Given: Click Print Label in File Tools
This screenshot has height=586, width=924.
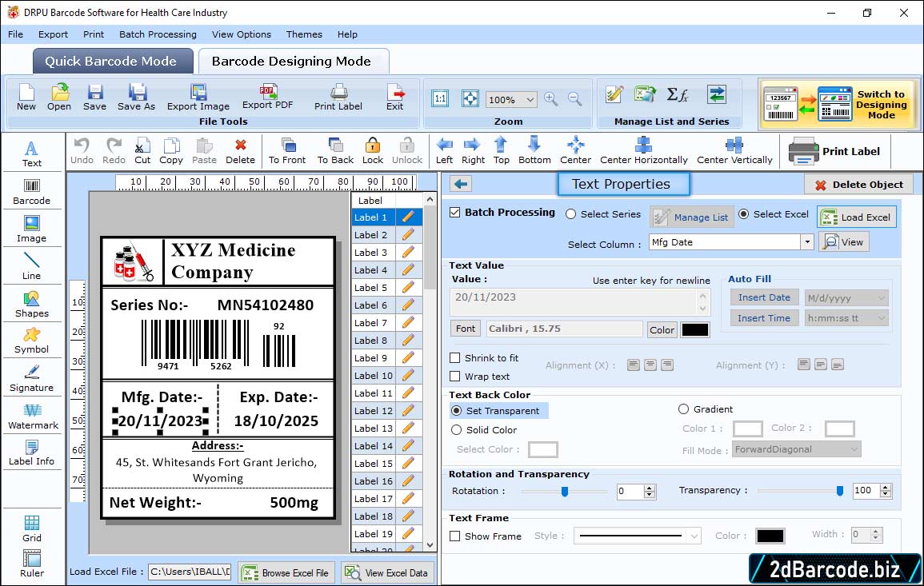Looking at the screenshot, I should point(338,98).
